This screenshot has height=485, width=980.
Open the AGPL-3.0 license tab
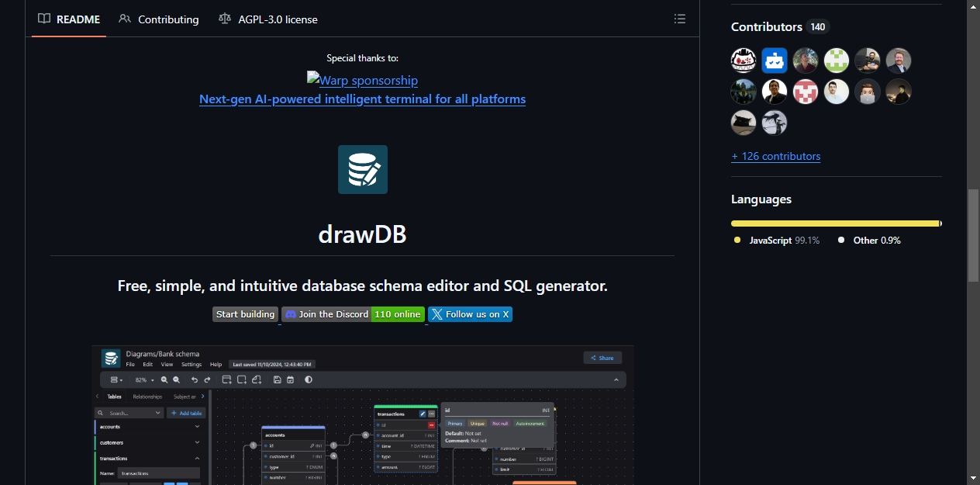pyautogui.click(x=268, y=19)
